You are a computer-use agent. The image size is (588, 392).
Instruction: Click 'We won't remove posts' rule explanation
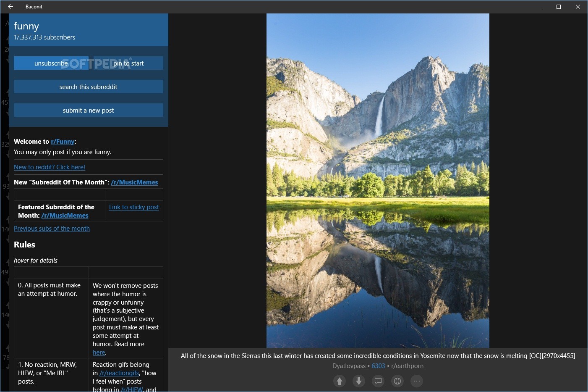pos(125,319)
